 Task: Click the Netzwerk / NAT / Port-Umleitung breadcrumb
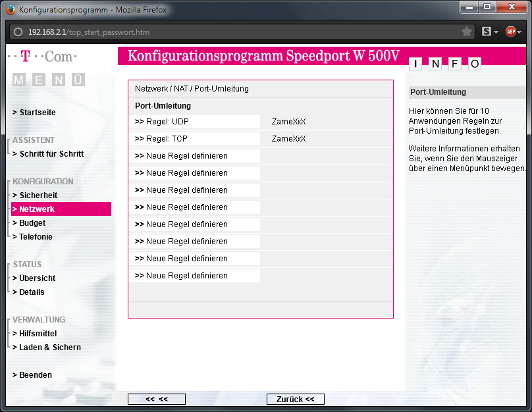tap(192, 89)
